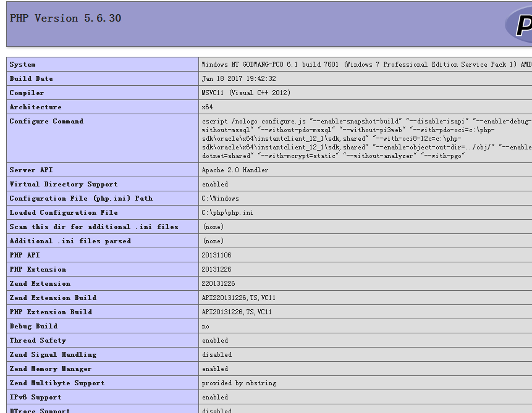The image size is (532, 413).
Task: Click the PHP Extension label
Action: (38, 270)
